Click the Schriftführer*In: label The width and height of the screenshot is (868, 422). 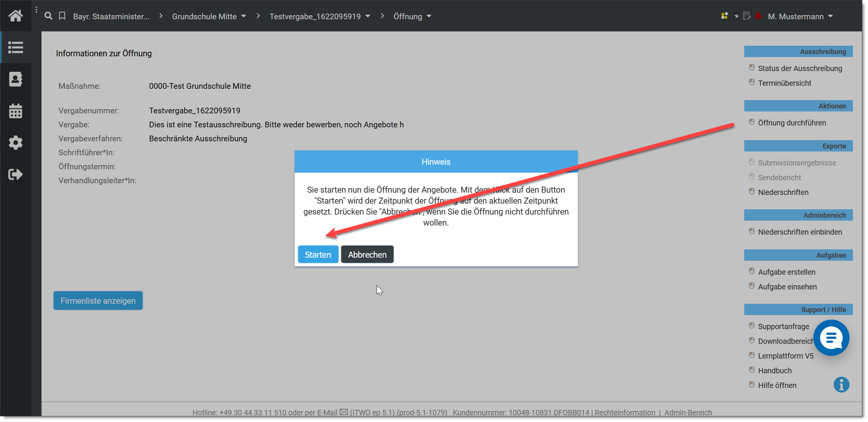(x=86, y=153)
